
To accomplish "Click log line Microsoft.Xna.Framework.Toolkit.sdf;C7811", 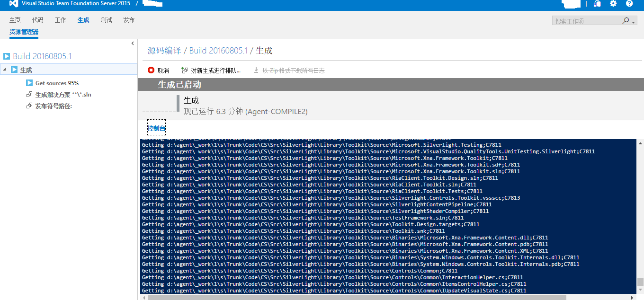I will click(x=331, y=165).
